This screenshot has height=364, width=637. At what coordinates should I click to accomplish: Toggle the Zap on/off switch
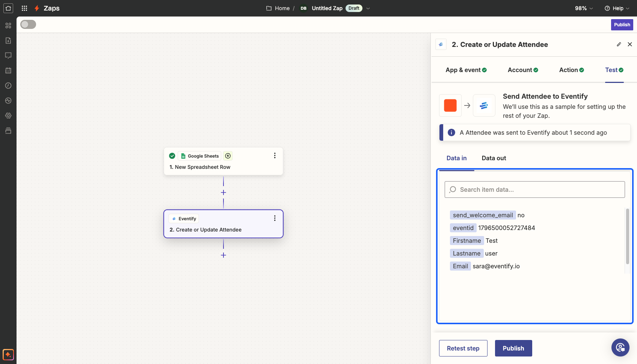coord(28,24)
